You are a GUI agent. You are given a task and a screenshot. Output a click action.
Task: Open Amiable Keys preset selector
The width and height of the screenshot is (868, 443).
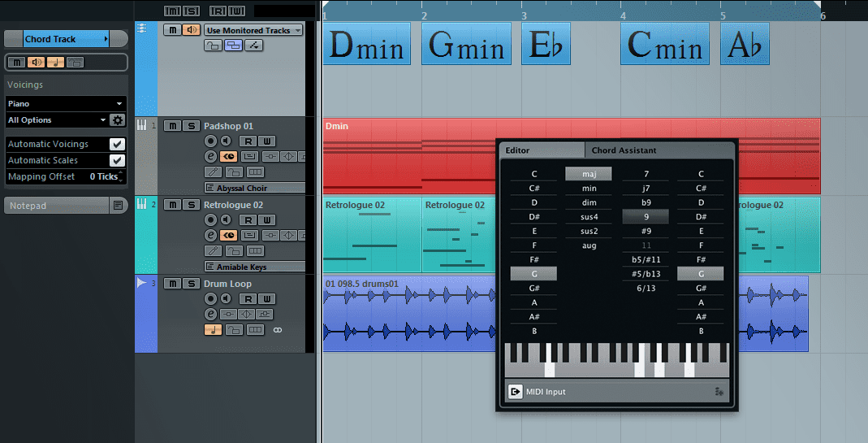click(255, 267)
